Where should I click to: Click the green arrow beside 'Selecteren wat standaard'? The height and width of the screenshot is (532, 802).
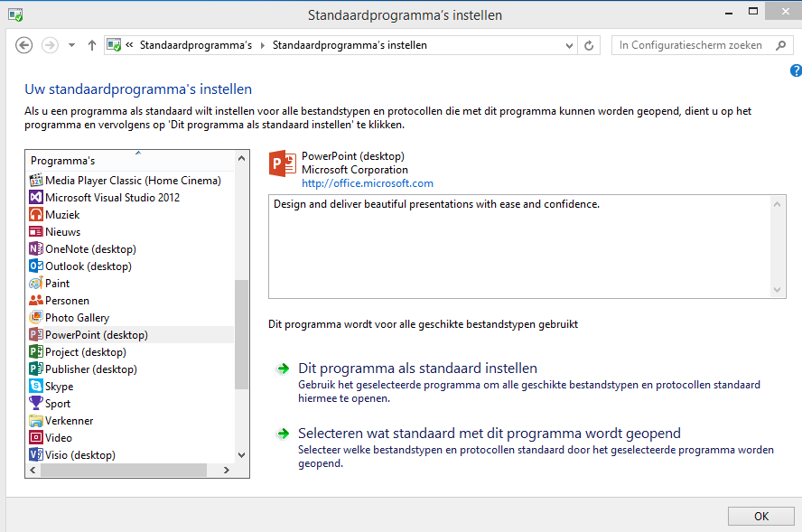(283, 434)
